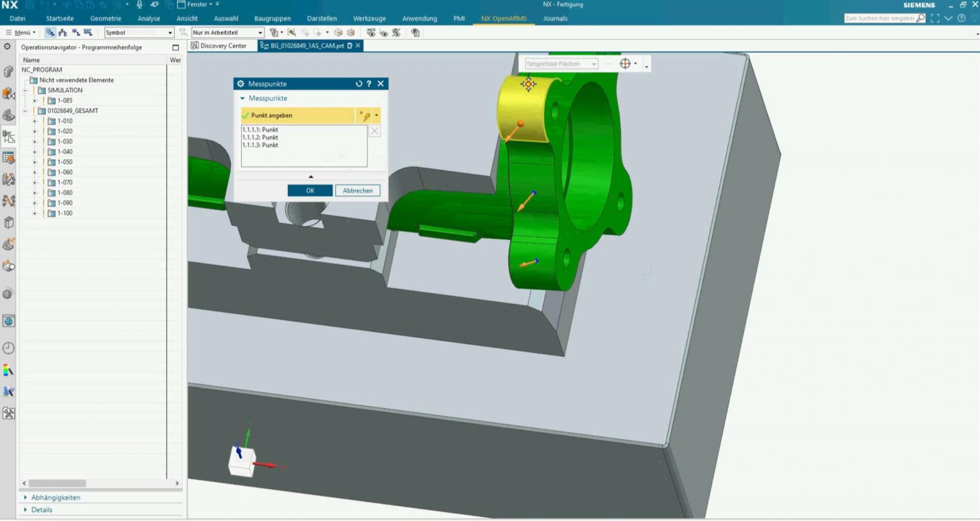Toggle the crossed-out eye icon in the toolbar

[x=396, y=33]
